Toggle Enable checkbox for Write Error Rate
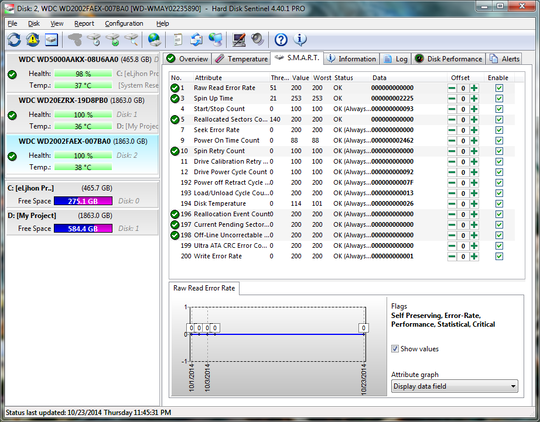 click(499, 256)
